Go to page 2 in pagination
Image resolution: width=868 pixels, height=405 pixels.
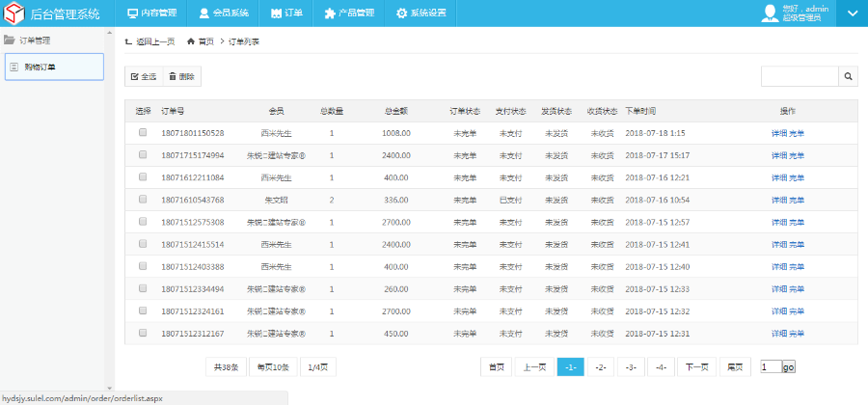[600, 367]
